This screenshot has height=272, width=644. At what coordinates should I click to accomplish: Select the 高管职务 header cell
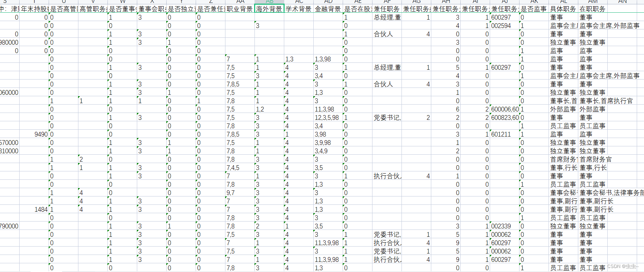click(x=93, y=9)
